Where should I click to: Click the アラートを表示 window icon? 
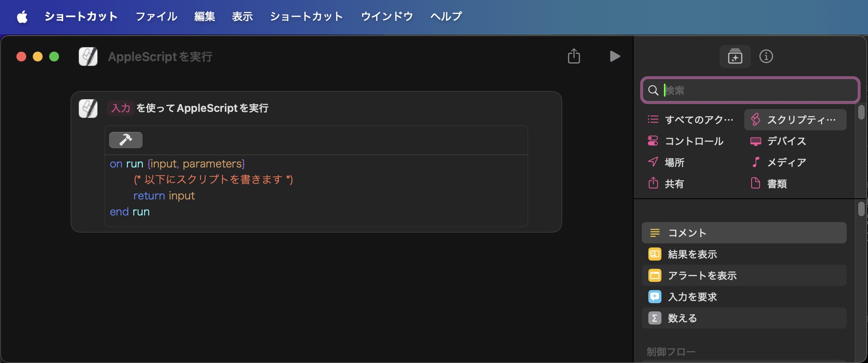pos(655,275)
